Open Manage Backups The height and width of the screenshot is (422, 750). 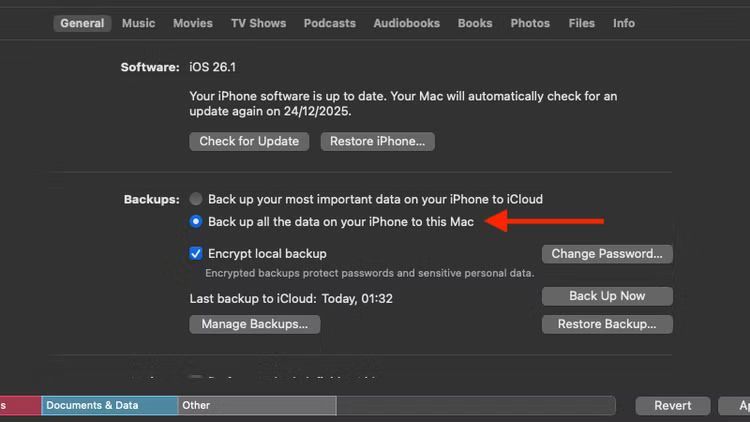pos(255,324)
